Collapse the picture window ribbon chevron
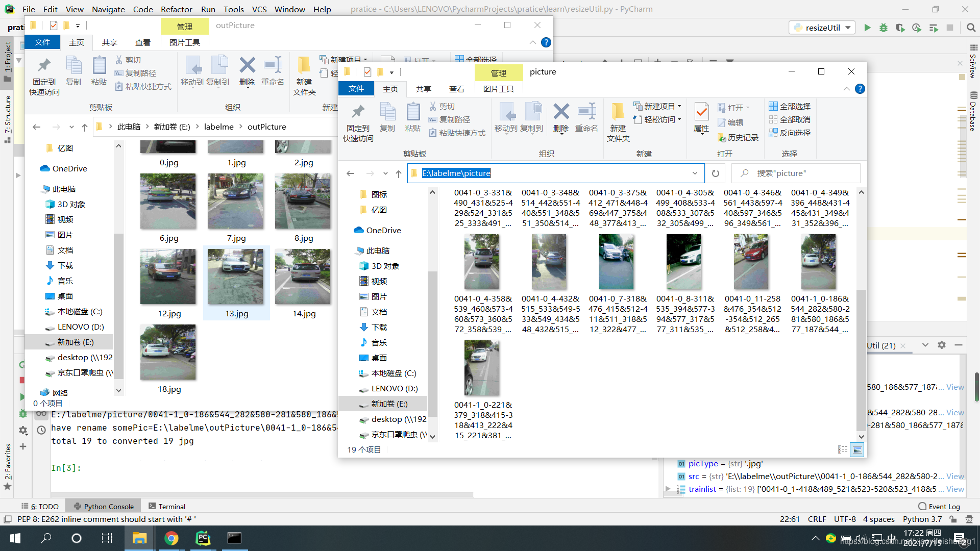Screen dimensions: 980x551 [846, 89]
